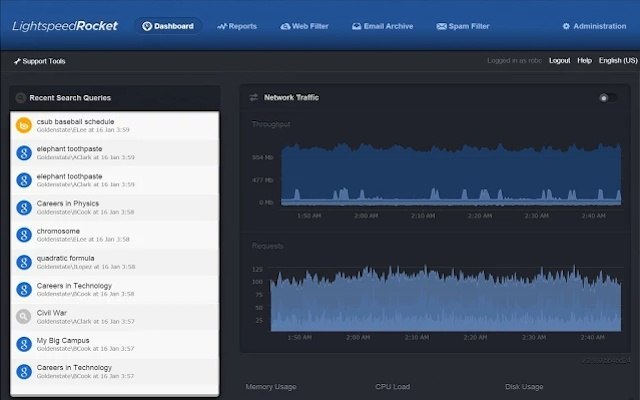Select the Civil War query
The image size is (640, 400).
pyautogui.click(x=115, y=317)
